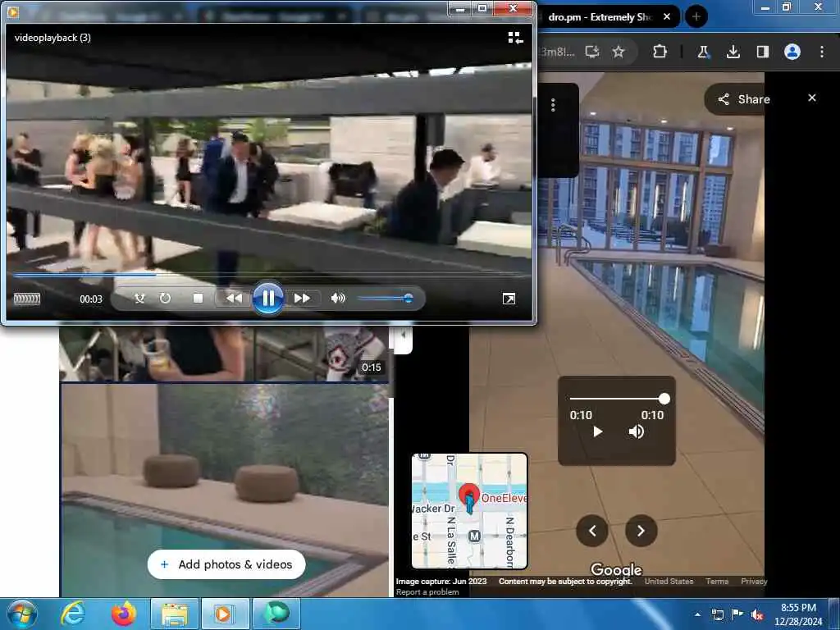
Task: Click the 8:55 PM taskbar clock
Action: (797, 614)
